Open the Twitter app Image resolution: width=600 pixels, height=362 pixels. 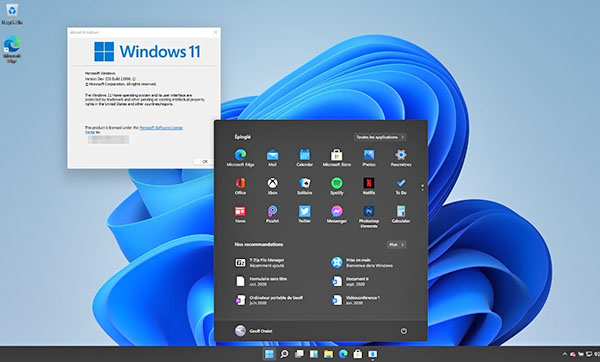coord(305,214)
